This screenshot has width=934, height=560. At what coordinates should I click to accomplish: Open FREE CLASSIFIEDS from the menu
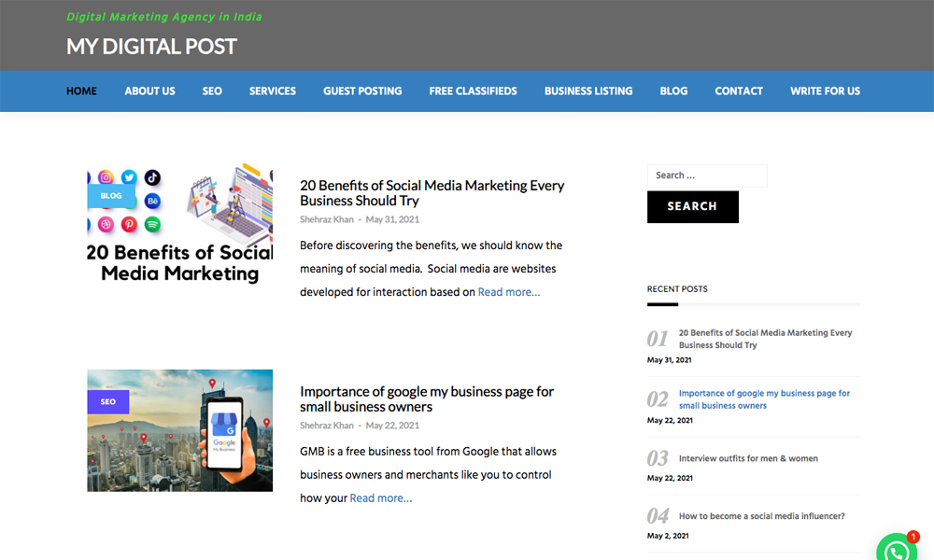pos(473,91)
